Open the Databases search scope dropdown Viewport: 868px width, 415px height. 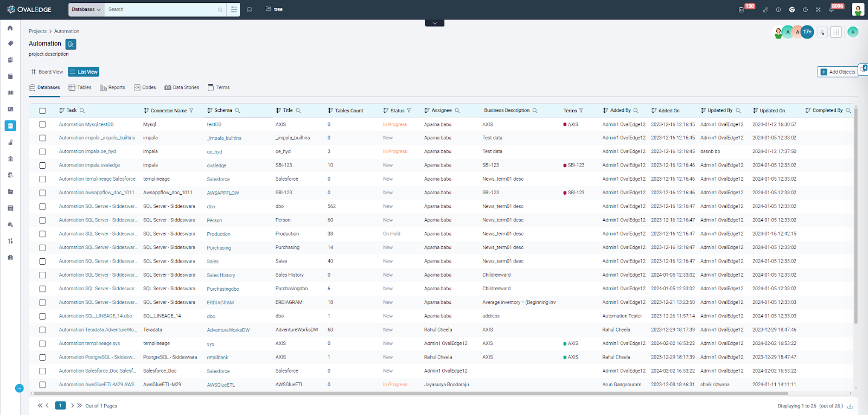(86, 9)
